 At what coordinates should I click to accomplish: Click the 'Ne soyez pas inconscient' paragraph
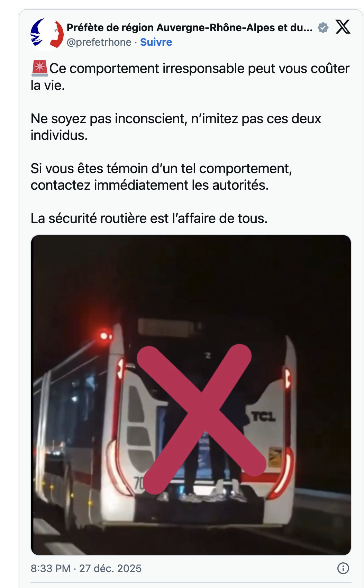(176, 127)
